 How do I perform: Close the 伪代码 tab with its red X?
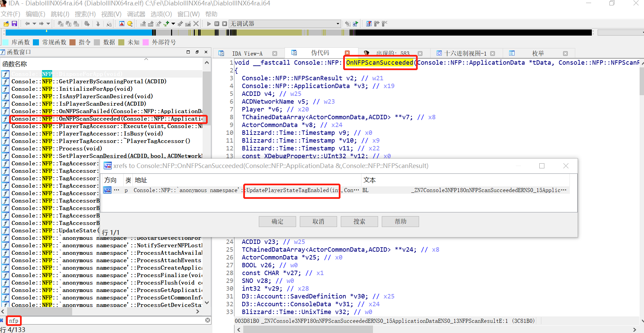click(347, 53)
